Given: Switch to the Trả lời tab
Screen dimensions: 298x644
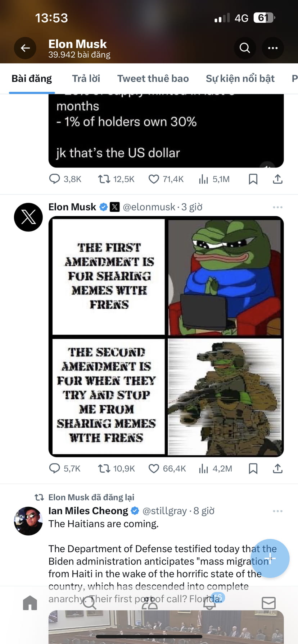Looking at the screenshot, I should point(86,78).
